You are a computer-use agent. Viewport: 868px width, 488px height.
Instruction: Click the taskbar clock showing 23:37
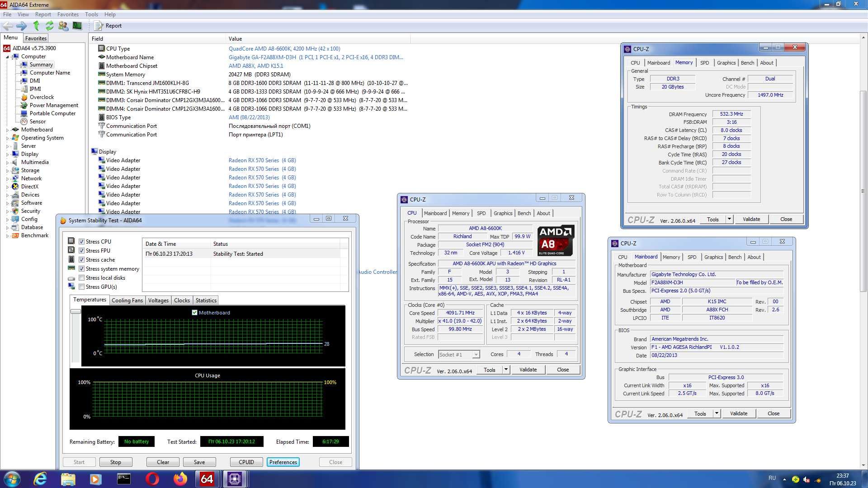click(x=842, y=479)
